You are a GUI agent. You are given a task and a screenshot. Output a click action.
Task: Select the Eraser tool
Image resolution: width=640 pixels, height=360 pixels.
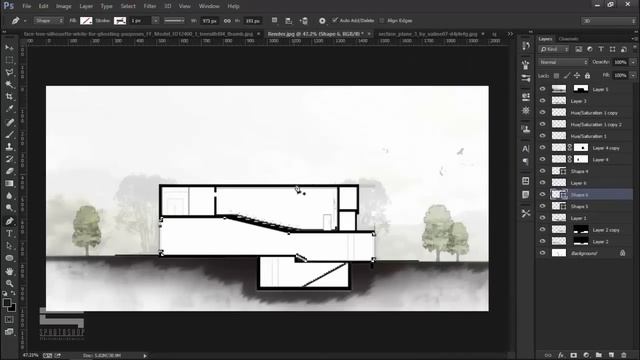(9, 171)
